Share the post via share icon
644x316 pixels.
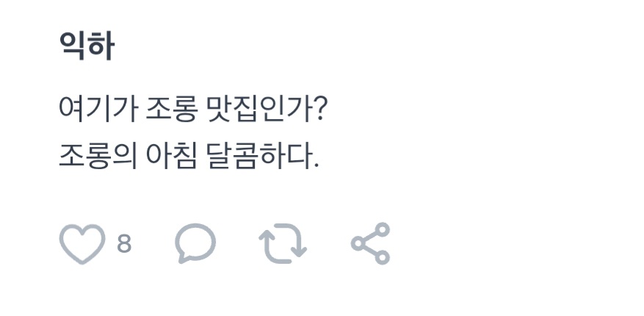(x=370, y=244)
